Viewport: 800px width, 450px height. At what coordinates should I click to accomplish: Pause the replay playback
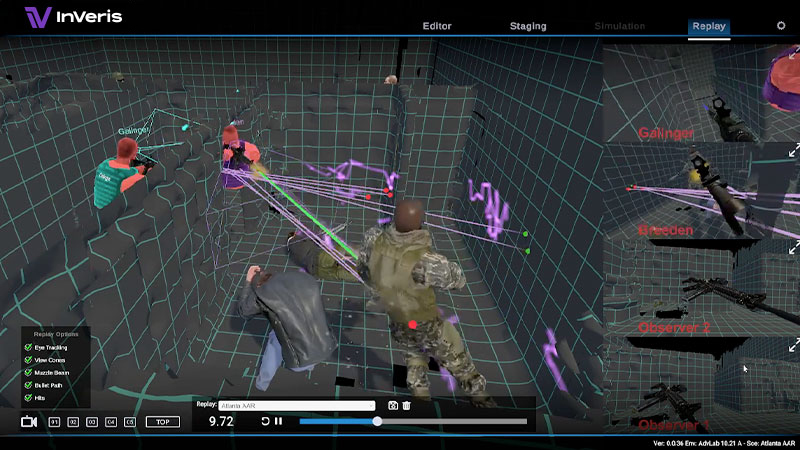[278, 422]
